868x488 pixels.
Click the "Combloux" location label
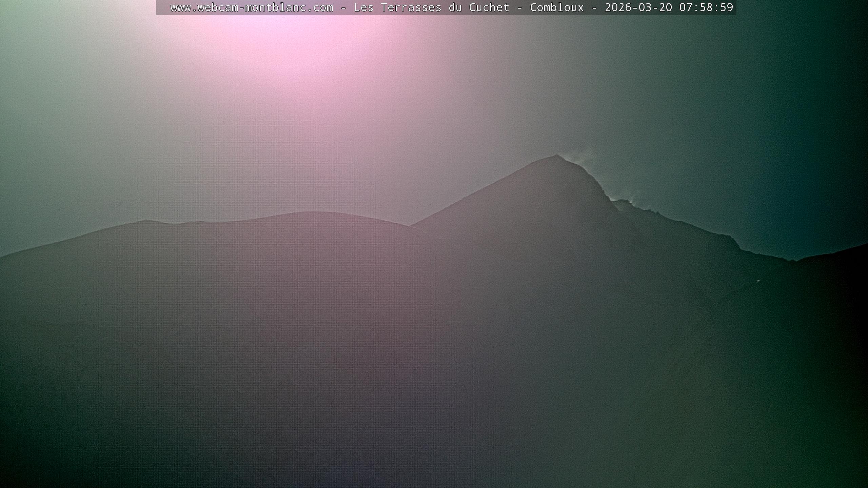pos(557,7)
